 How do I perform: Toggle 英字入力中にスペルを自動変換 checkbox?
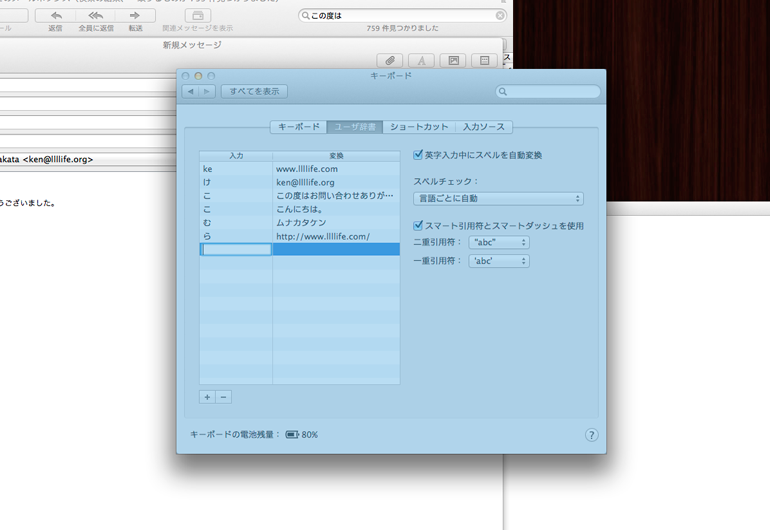point(419,155)
